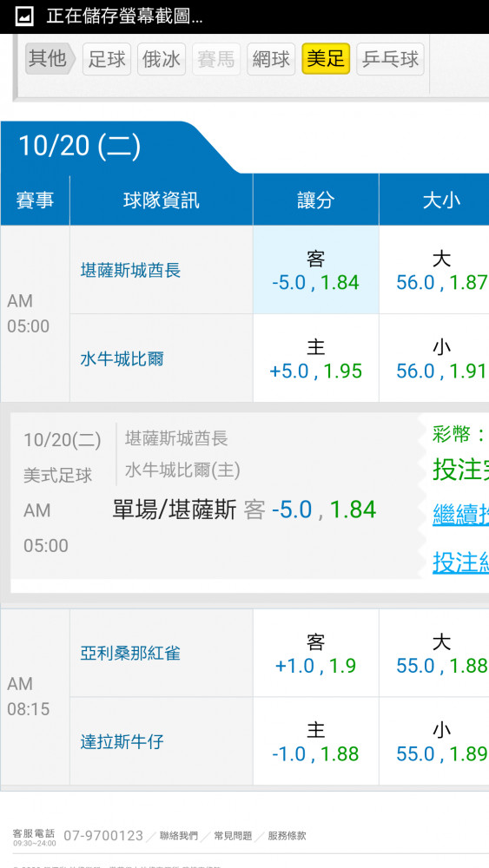The width and height of the screenshot is (489, 868).
Task: Open the 服務條款 footer link
Action: tap(287, 836)
